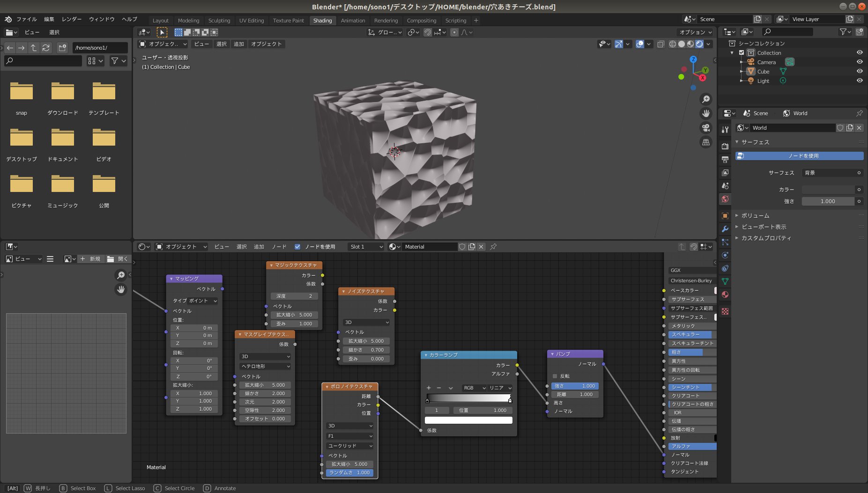
Task: Click the 強さ 1.000 slider in World properties
Action: [828, 201]
